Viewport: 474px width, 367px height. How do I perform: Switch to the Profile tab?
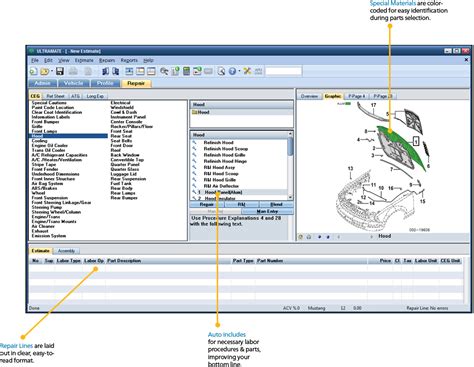click(105, 83)
